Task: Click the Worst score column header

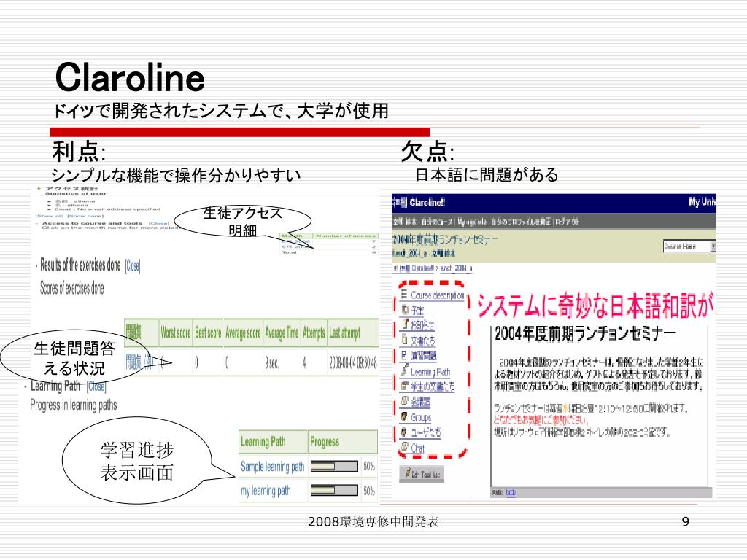Action: pos(175,332)
